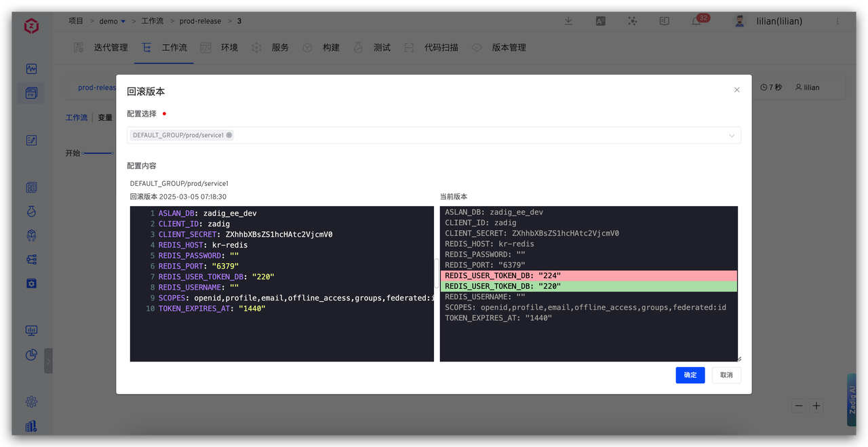Click the download icon in top bar

click(568, 21)
